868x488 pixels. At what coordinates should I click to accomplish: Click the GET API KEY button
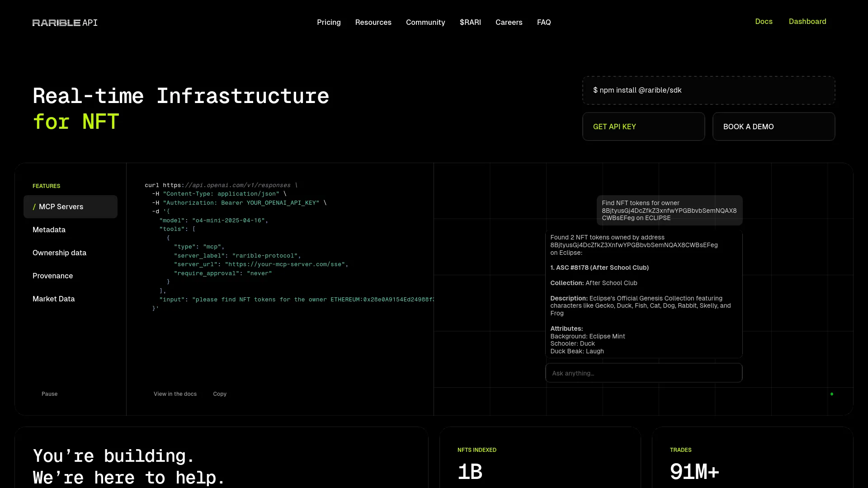[x=643, y=127]
